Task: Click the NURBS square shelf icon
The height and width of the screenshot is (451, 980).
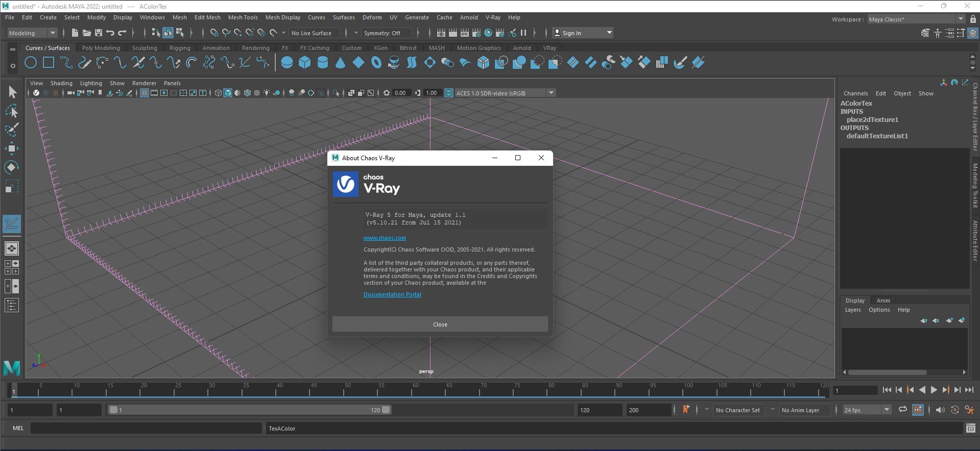Action: click(49, 63)
